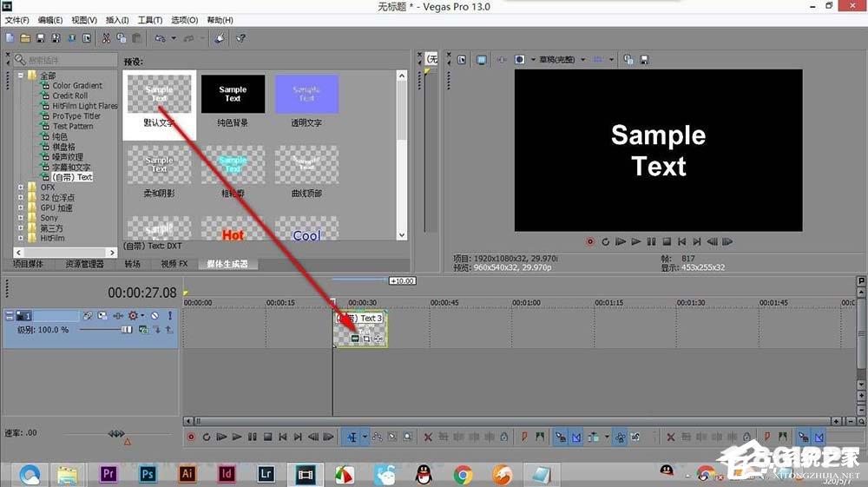Open the undo history dropdown arrow
The image size is (868, 487).
pos(174,38)
